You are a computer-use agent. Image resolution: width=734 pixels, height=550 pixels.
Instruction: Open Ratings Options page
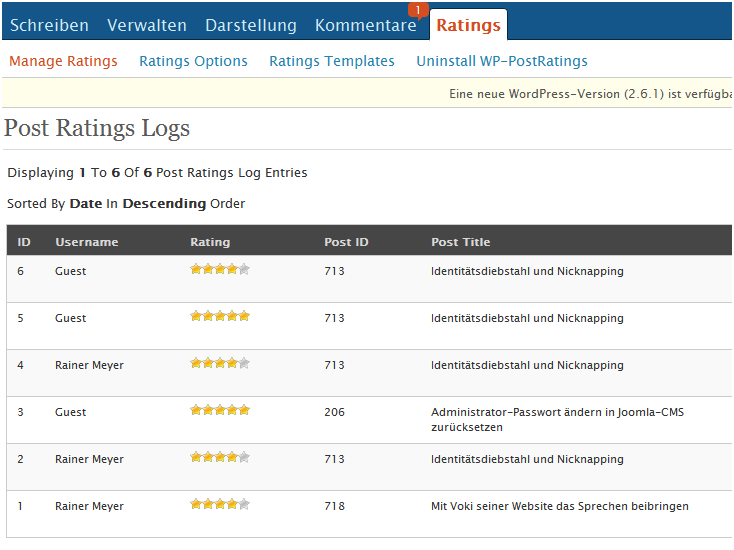[x=193, y=61]
